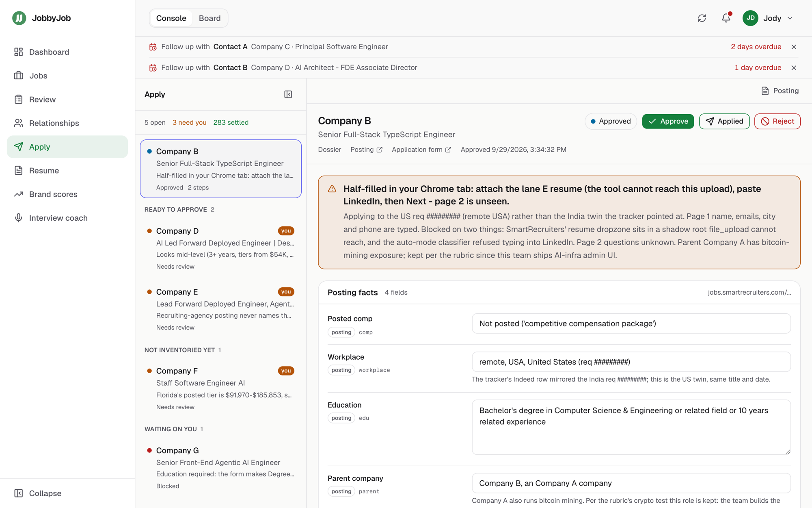The width and height of the screenshot is (812, 508).
Task: Select the Company E list entry
Action: coord(221,309)
